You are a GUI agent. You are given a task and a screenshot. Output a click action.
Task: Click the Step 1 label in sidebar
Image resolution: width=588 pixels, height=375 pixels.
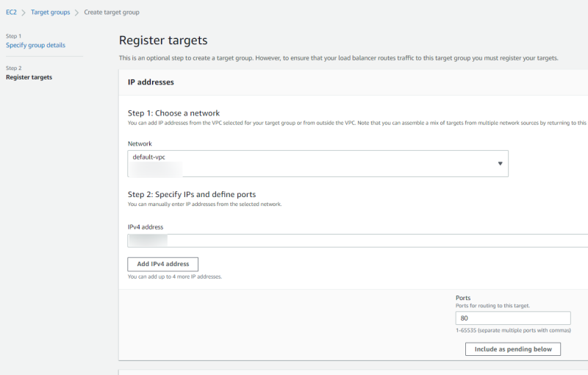(x=14, y=36)
